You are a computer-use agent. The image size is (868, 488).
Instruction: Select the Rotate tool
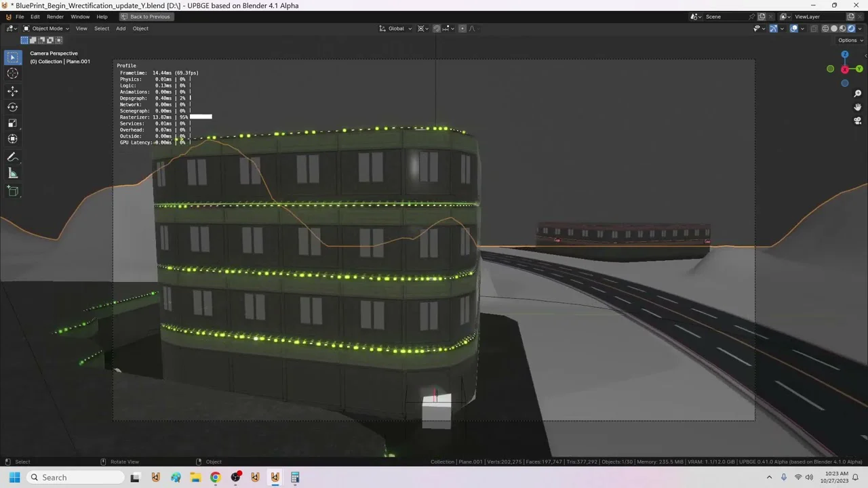[x=13, y=107]
